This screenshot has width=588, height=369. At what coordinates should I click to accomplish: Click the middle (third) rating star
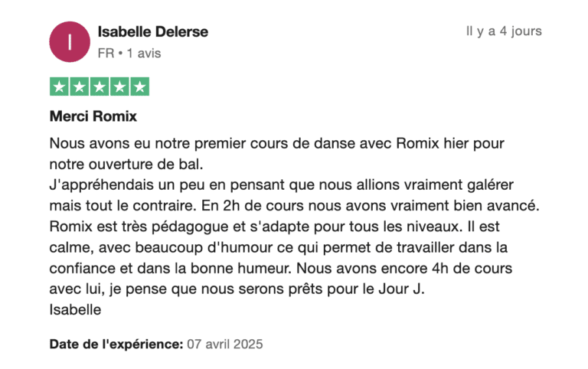100,87
